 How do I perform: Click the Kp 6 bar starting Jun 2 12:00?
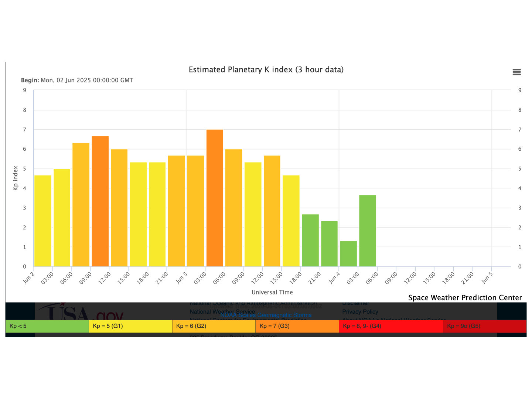(x=119, y=208)
